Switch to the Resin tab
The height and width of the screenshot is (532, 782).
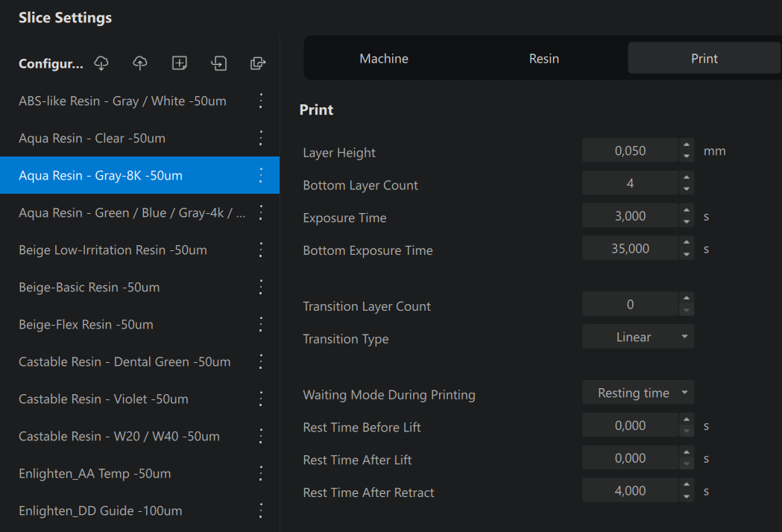point(544,58)
